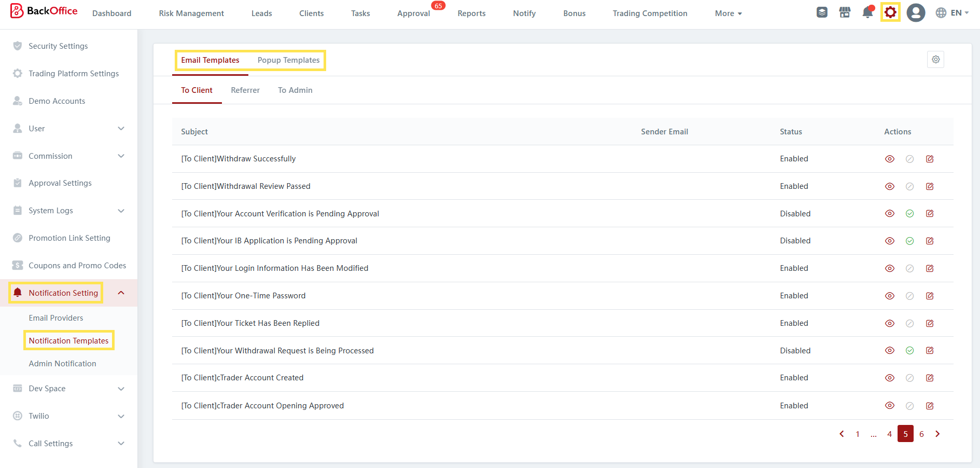Disable the Withdrawal Review Passed template
The image size is (980, 468).
tap(909, 186)
